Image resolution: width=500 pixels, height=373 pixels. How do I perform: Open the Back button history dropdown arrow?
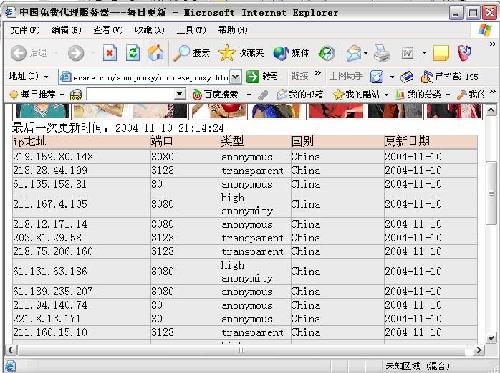(56, 53)
